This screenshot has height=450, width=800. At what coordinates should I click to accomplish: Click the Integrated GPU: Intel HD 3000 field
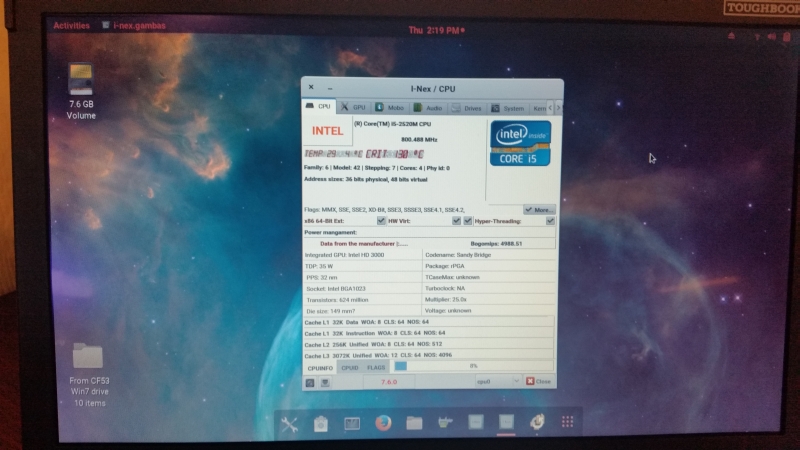click(x=362, y=255)
